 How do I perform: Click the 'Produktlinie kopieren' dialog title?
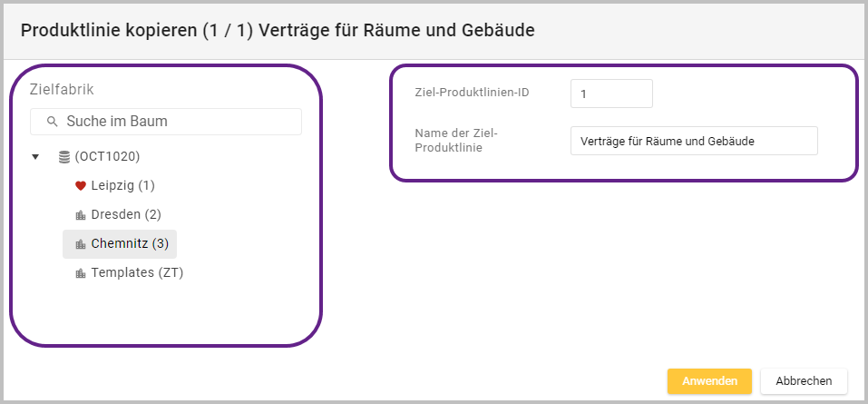[277, 30]
